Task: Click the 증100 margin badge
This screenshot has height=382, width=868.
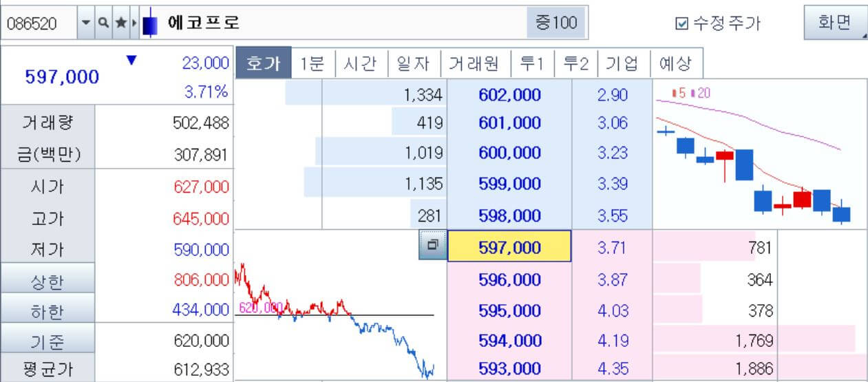Action: click(x=556, y=23)
